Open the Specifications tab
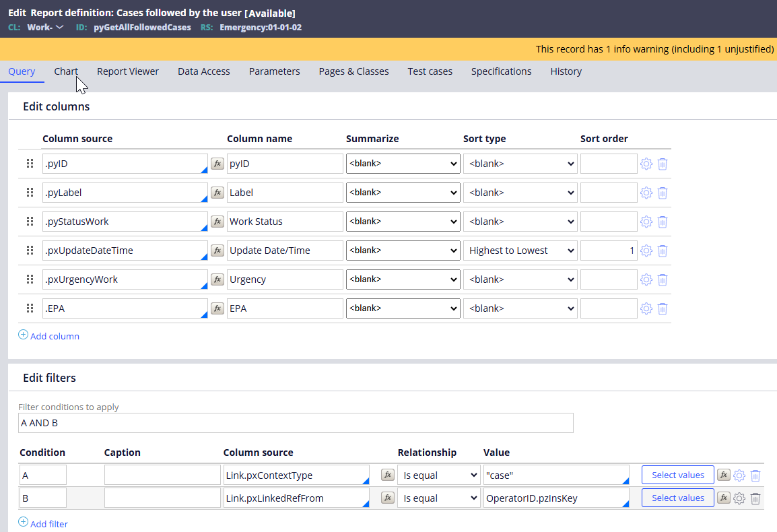777x532 pixels. (502, 71)
